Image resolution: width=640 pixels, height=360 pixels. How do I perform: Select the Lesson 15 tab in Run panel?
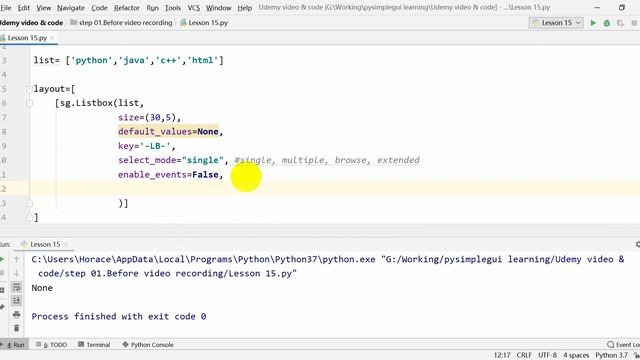click(x=45, y=244)
